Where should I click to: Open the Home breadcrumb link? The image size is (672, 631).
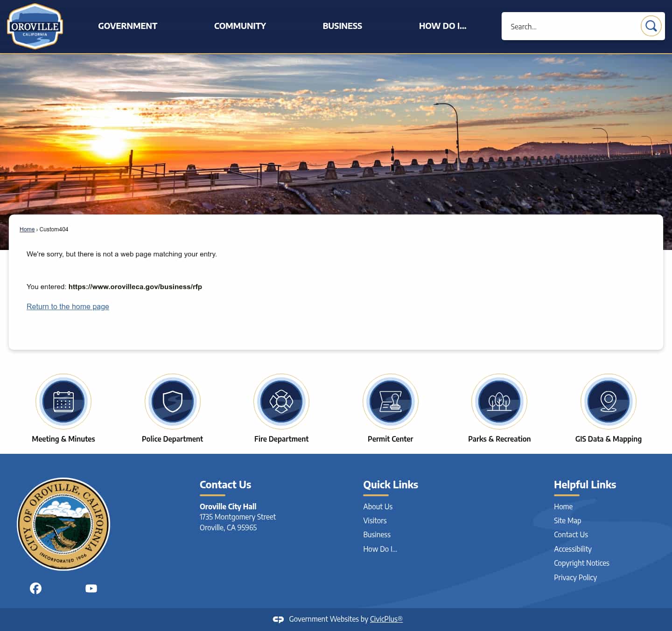[27, 229]
